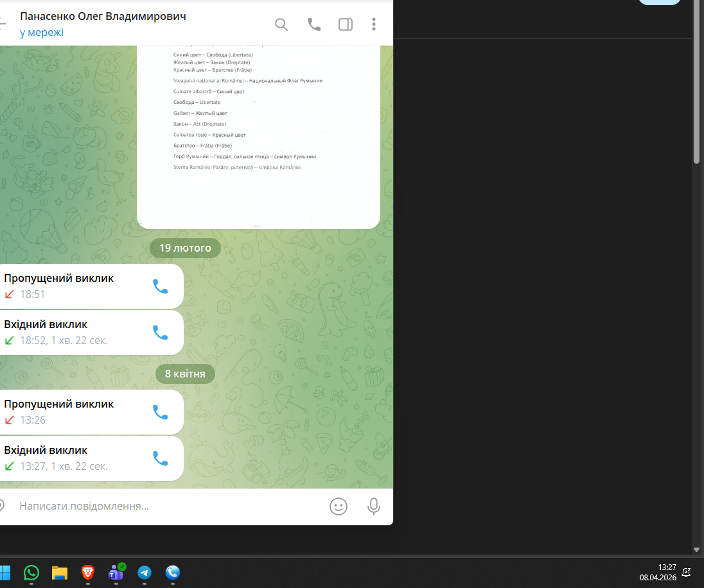The height and width of the screenshot is (588, 704).
Task: Go back using the header back arrow
Action: (x=2, y=24)
